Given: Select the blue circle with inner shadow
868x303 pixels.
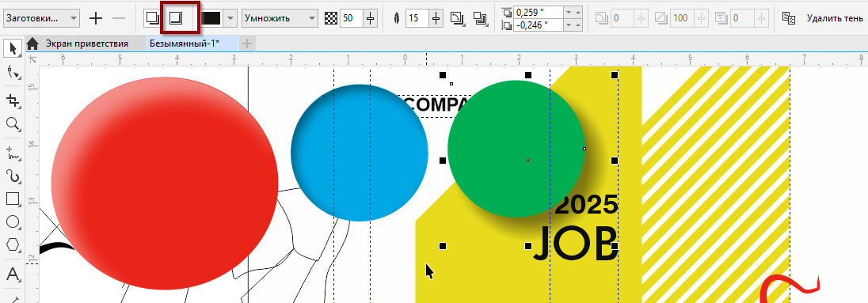Looking at the screenshot, I should 360,153.
